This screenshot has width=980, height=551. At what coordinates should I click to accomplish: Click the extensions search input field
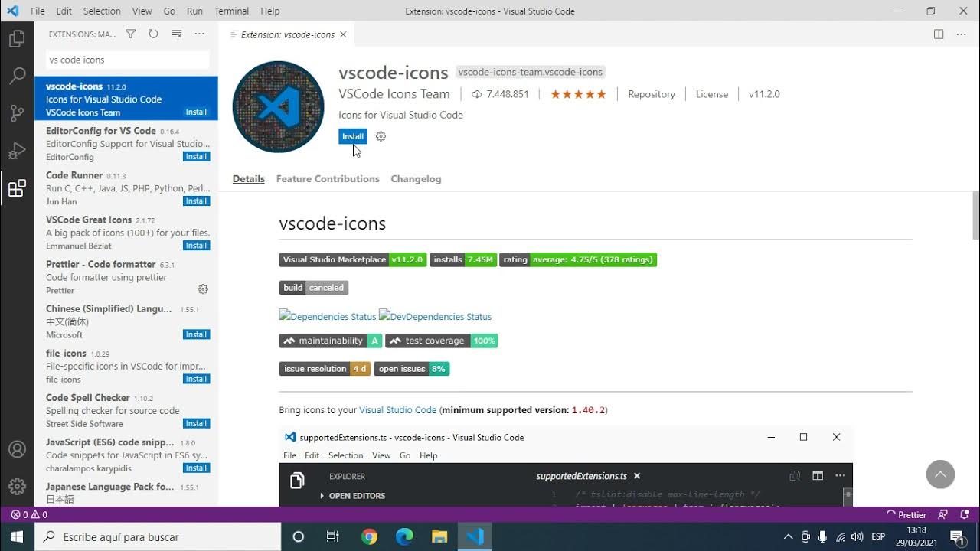[127, 60]
